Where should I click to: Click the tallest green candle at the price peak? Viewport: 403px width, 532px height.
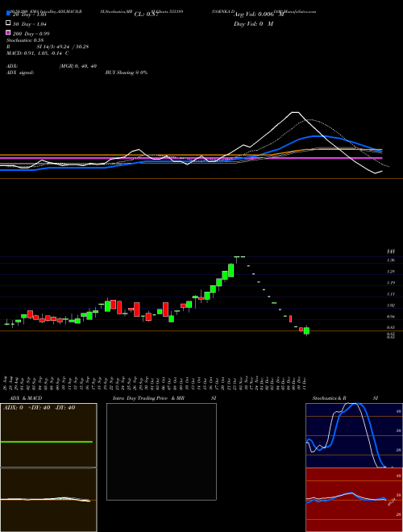[231, 270]
